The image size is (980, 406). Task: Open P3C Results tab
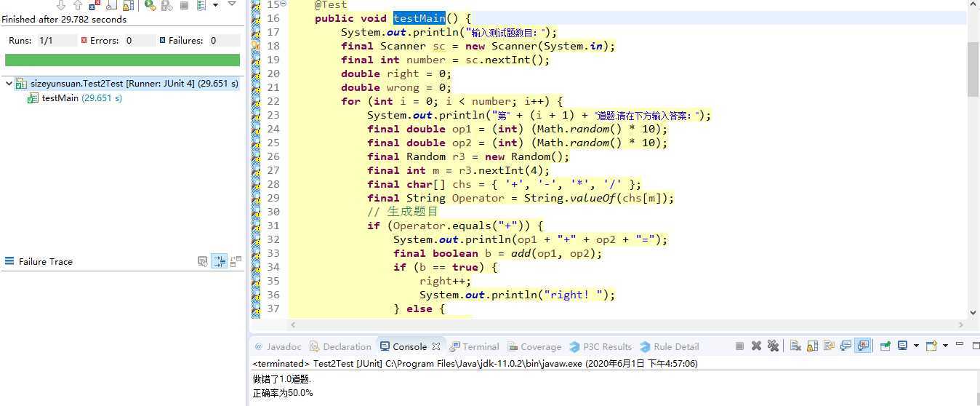pos(601,346)
